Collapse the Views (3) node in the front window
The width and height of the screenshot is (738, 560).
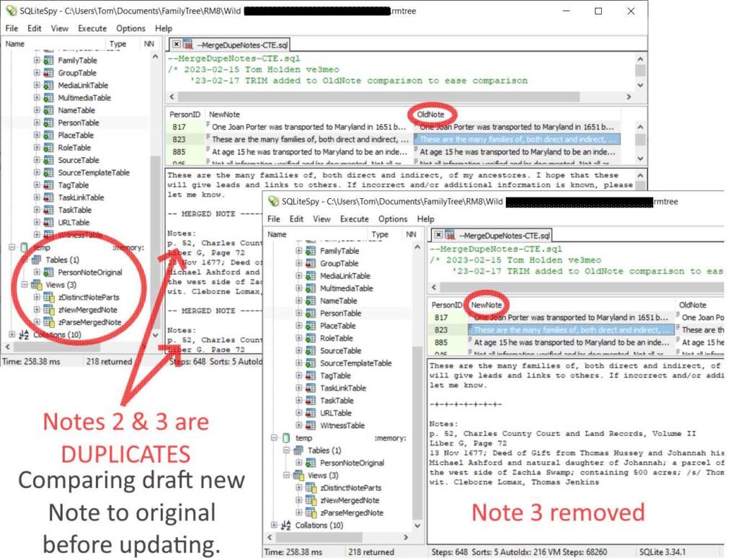click(286, 475)
